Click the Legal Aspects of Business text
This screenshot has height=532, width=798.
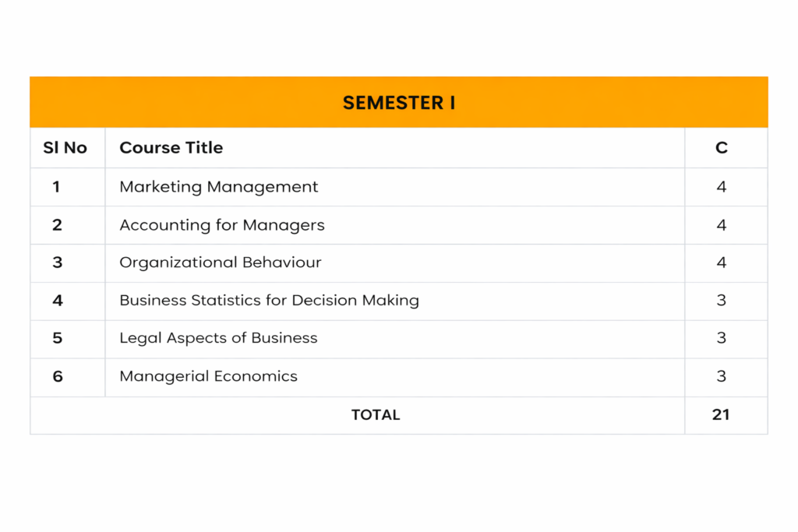218,338
